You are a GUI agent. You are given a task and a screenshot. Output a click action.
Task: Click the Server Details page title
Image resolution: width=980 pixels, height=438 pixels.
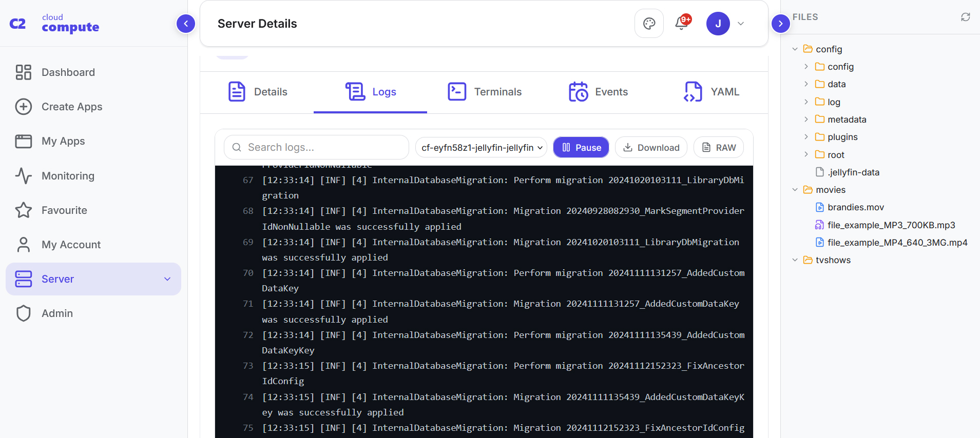pos(257,24)
